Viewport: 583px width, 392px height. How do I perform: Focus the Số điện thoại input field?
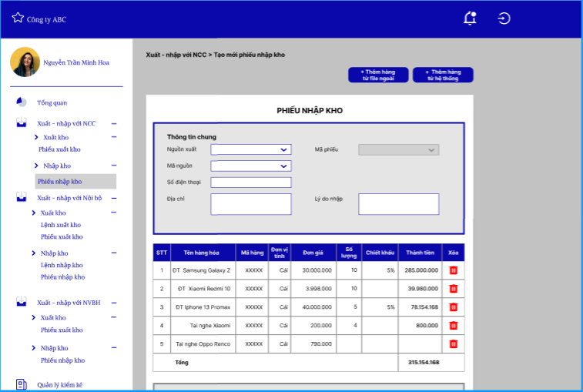251,183
